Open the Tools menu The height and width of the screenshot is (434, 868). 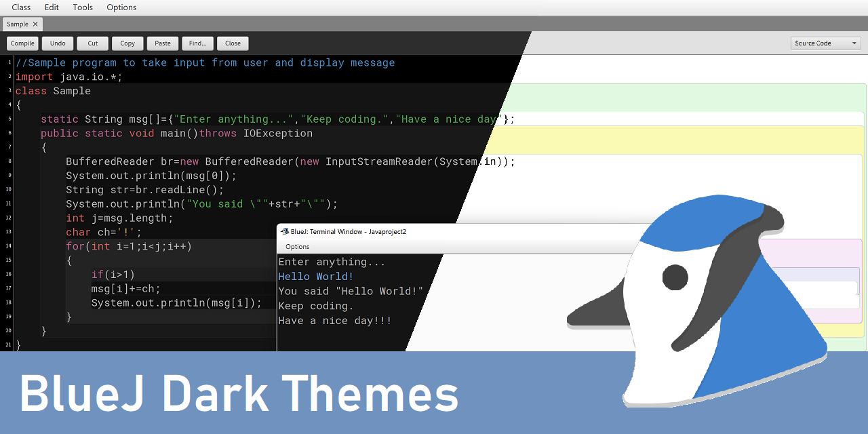click(x=83, y=7)
